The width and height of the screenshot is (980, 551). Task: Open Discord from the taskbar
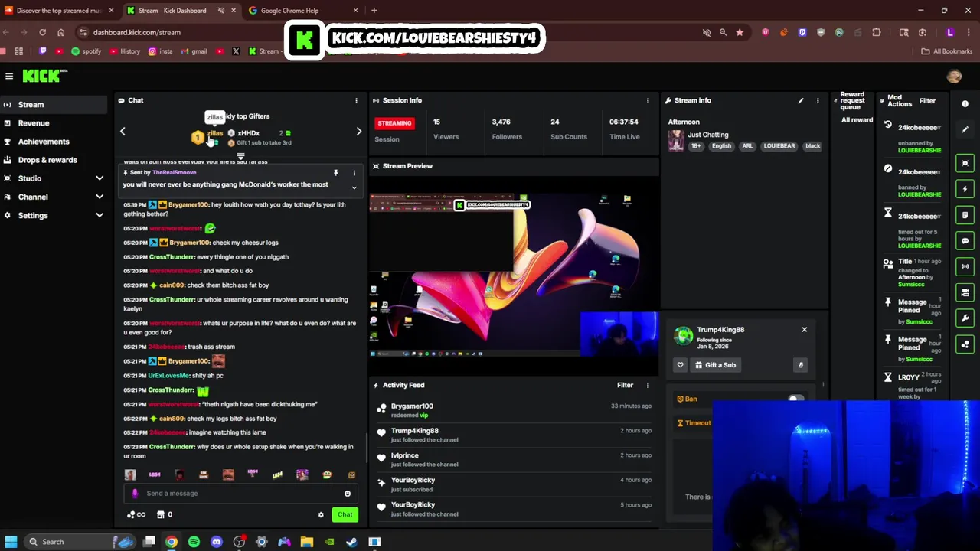coord(217,542)
